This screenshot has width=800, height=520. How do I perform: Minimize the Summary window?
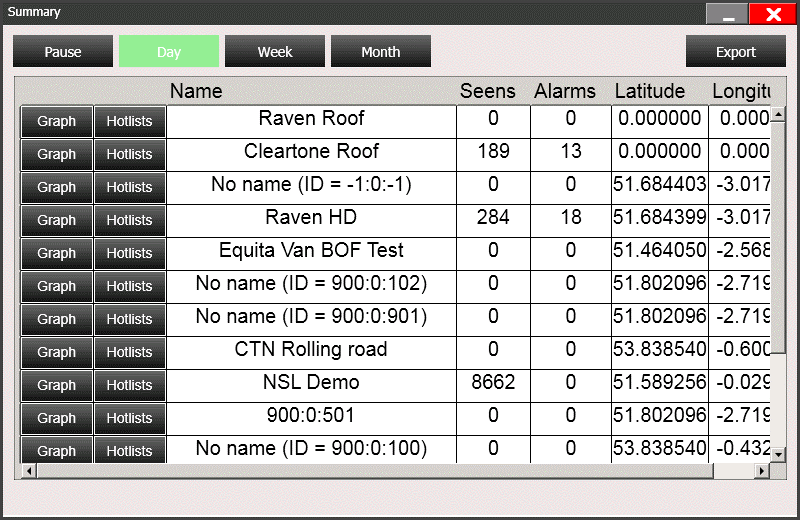click(727, 14)
